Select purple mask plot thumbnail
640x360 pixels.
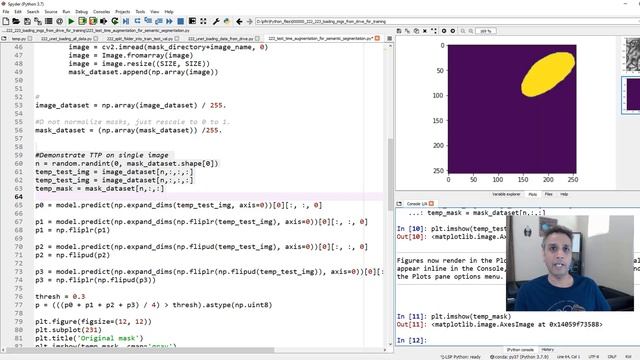click(x=631, y=95)
